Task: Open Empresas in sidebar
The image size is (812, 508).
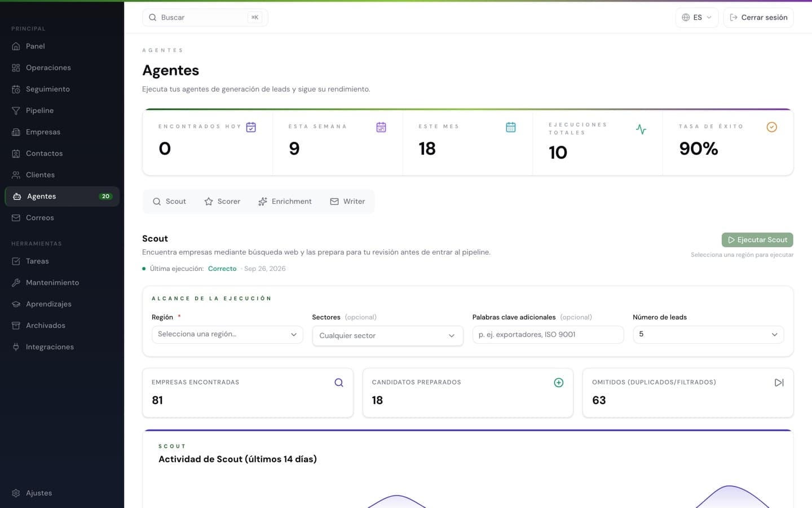Action: 62,132
